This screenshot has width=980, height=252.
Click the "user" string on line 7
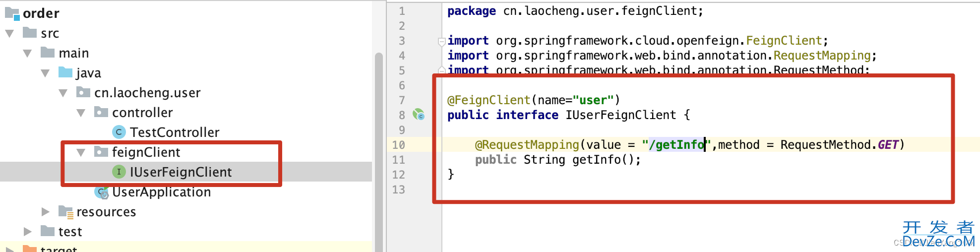coord(593,100)
